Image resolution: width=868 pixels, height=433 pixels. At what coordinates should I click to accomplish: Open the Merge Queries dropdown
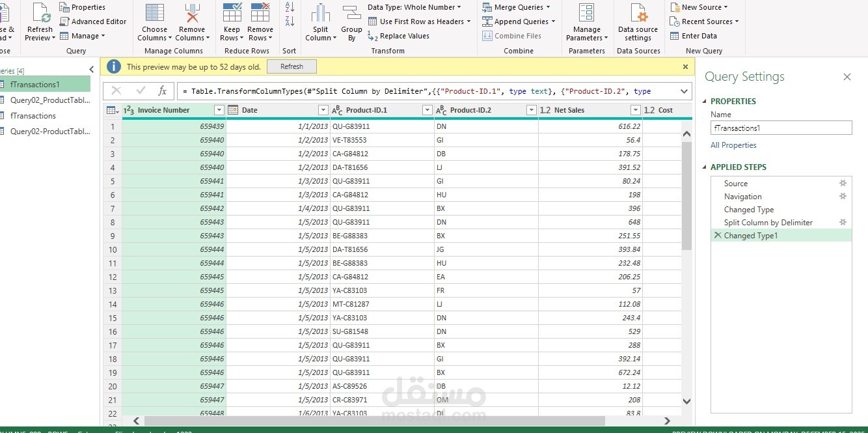516,7
